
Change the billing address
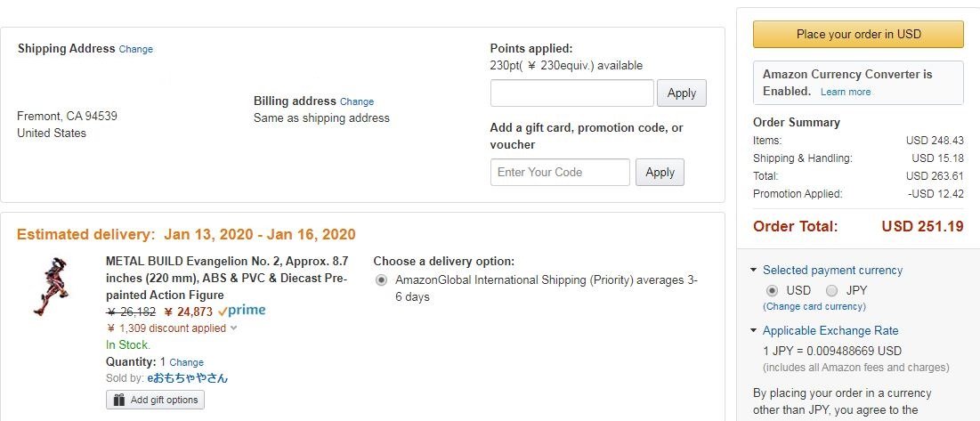pyautogui.click(x=357, y=101)
